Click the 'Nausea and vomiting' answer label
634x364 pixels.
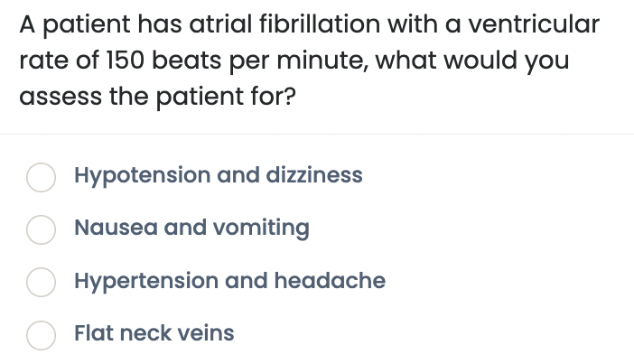pyautogui.click(x=192, y=229)
